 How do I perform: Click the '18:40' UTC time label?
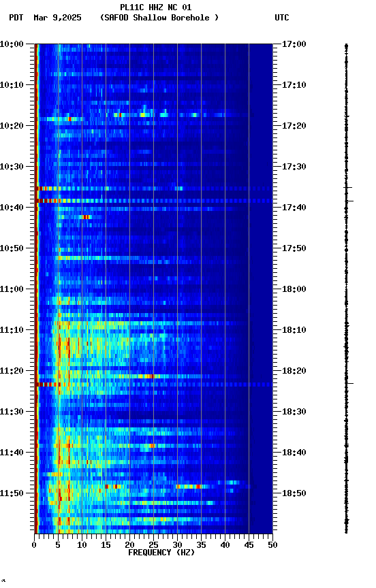pos(294,453)
